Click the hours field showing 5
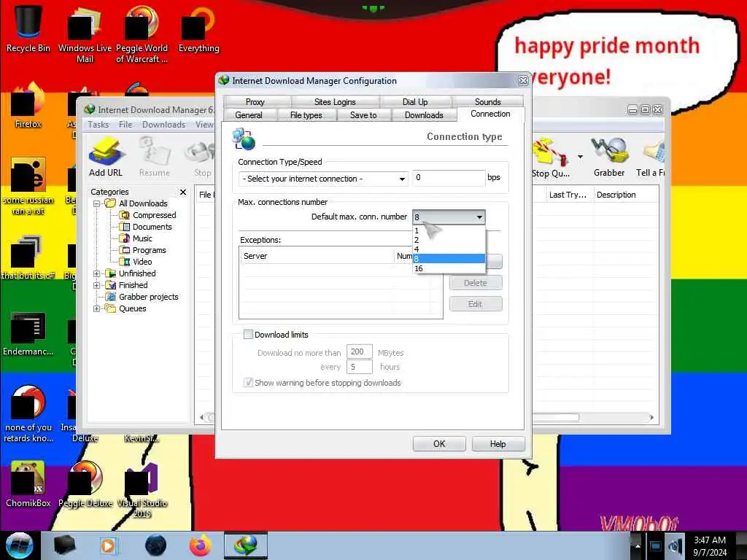This screenshot has height=560, width=747. pyautogui.click(x=359, y=367)
